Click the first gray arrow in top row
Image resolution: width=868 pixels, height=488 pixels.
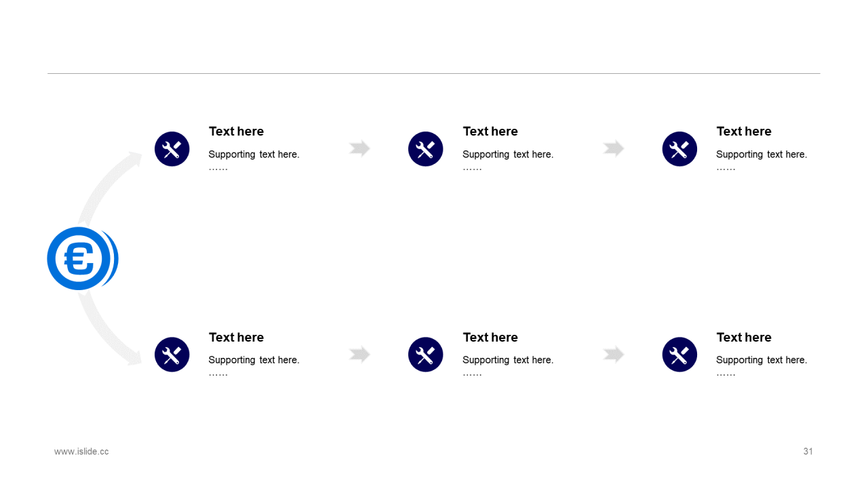(360, 148)
